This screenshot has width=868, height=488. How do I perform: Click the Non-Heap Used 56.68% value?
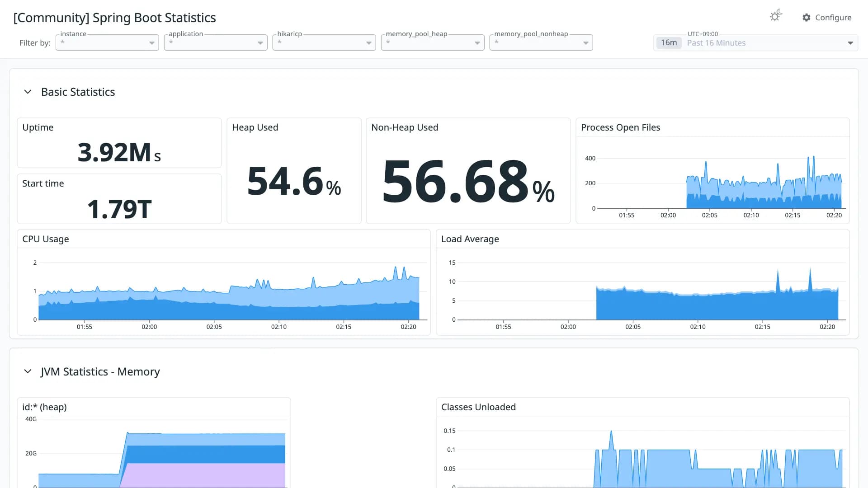tap(468, 181)
